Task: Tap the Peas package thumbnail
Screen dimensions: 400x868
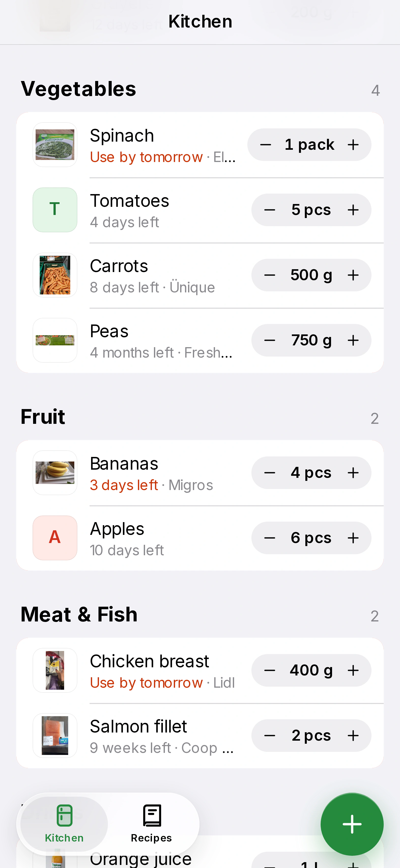Action: [x=55, y=340]
